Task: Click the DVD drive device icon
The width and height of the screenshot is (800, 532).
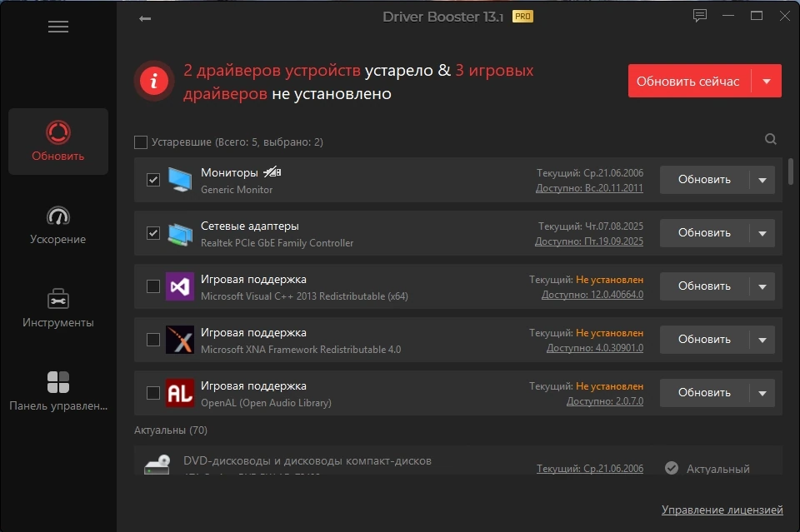Action: [157, 465]
